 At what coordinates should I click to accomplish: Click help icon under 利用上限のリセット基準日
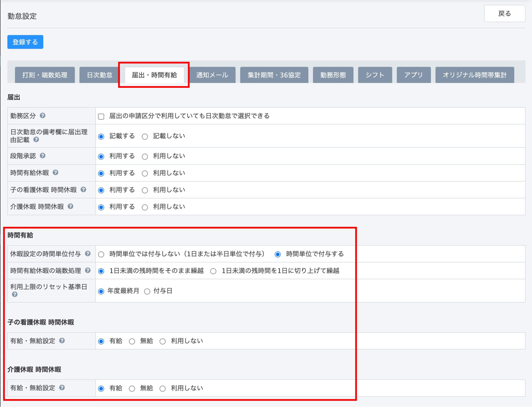coord(15,294)
